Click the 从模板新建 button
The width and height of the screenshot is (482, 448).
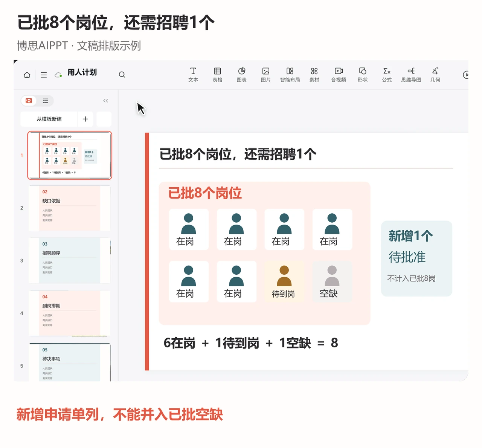[49, 119]
